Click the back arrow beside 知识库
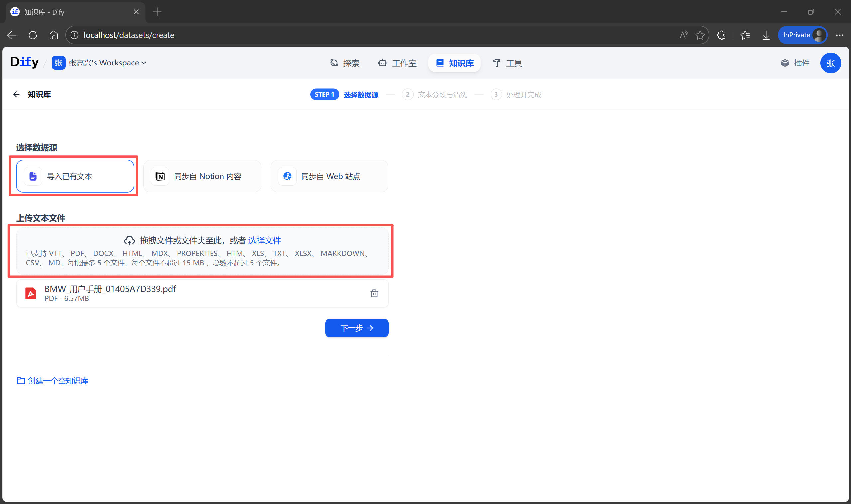This screenshot has height=504, width=851. (16, 94)
